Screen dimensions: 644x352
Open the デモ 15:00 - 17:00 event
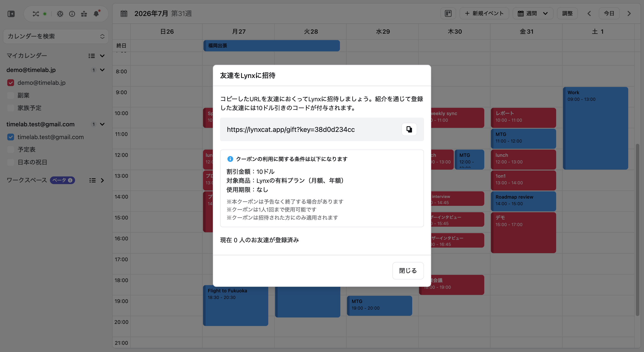(x=523, y=233)
